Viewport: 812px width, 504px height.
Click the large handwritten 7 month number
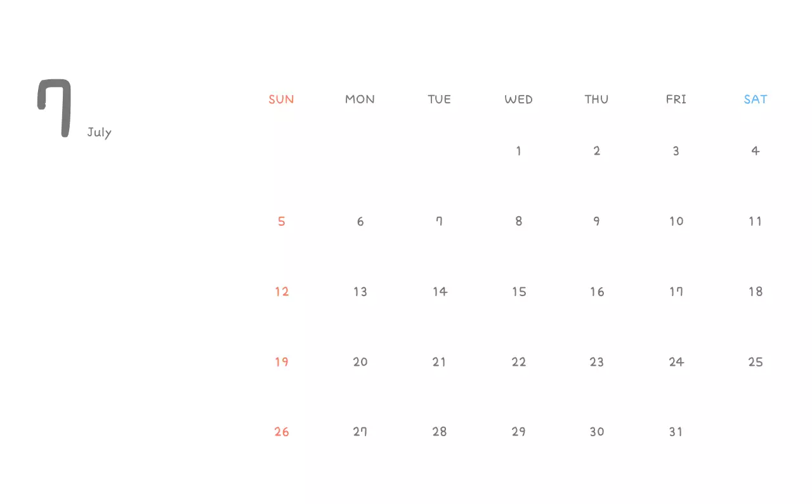pos(55,107)
